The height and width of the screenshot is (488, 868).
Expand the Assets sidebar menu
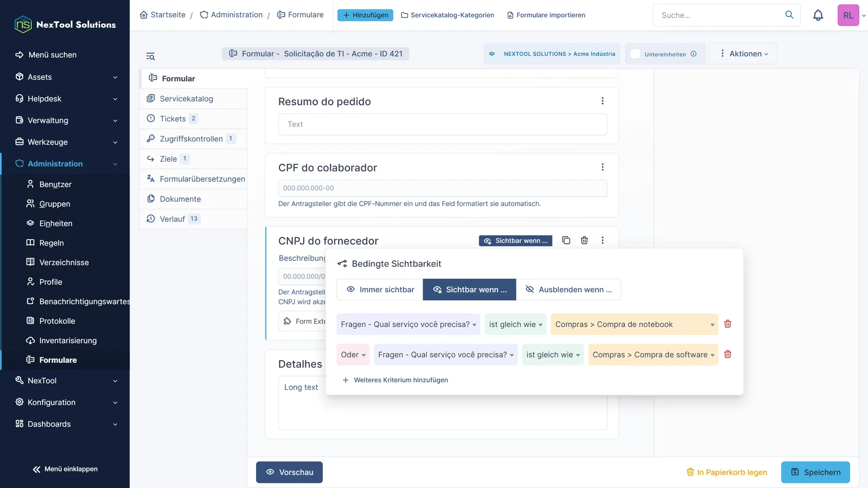[x=65, y=77]
